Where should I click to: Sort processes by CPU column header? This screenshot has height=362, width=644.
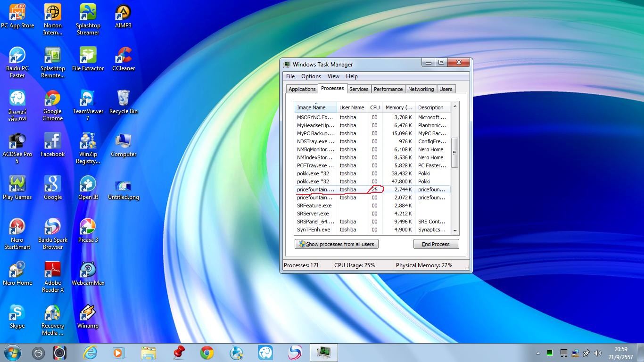click(x=375, y=107)
